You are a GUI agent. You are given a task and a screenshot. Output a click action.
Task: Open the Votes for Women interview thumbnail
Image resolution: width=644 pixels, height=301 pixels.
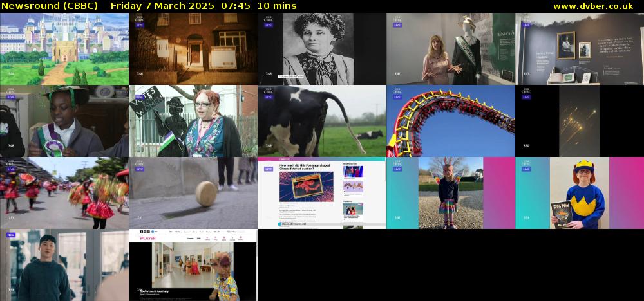pyautogui.click(x=193, y=121)
